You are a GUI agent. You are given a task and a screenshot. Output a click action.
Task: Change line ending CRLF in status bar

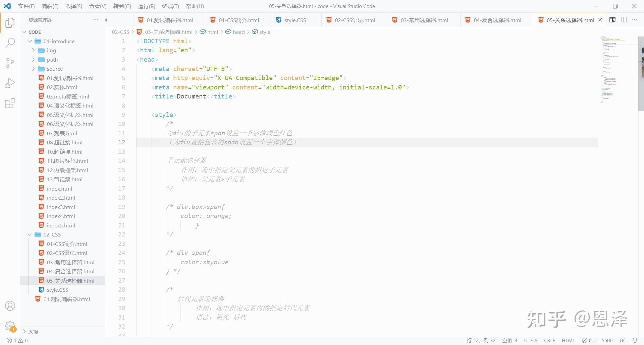tap(549, 340)
